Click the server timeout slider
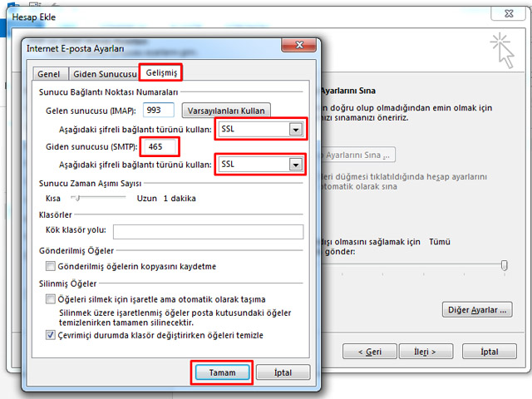Viewport: 532px width, 399px height. [x=77, y=199]
